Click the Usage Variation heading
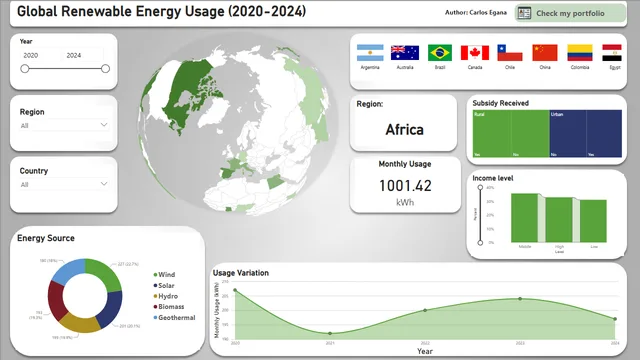 (x=241, y=273)
